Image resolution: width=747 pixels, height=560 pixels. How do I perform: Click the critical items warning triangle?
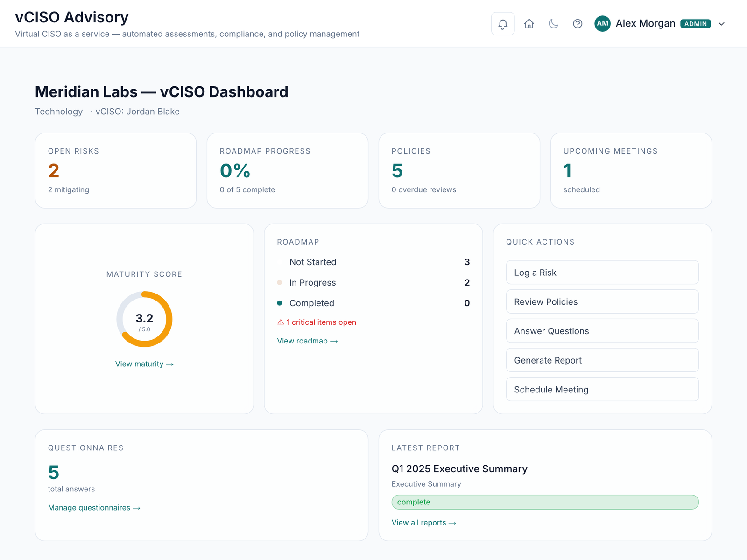click(x=281, y=322)
